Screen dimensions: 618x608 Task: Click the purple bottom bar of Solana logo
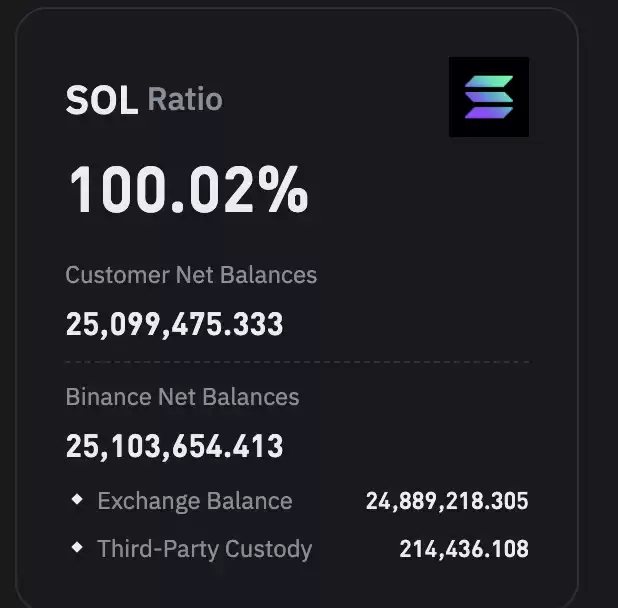tap(489, 113)
